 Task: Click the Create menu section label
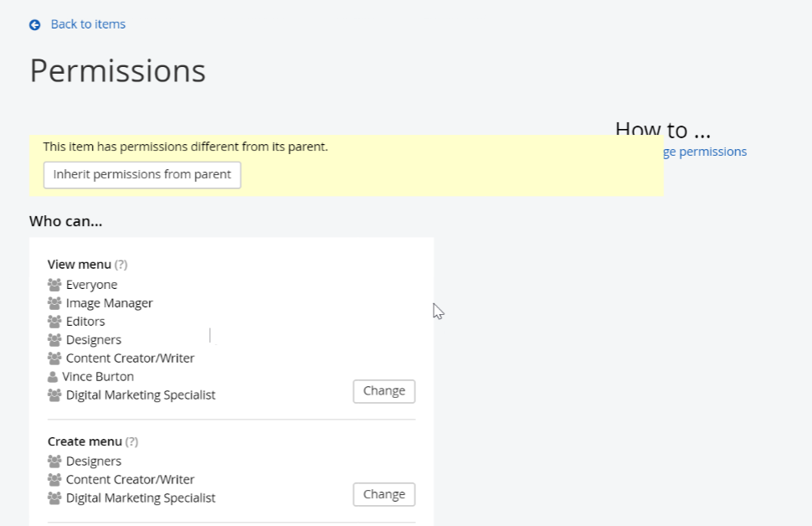click(85, 441)
